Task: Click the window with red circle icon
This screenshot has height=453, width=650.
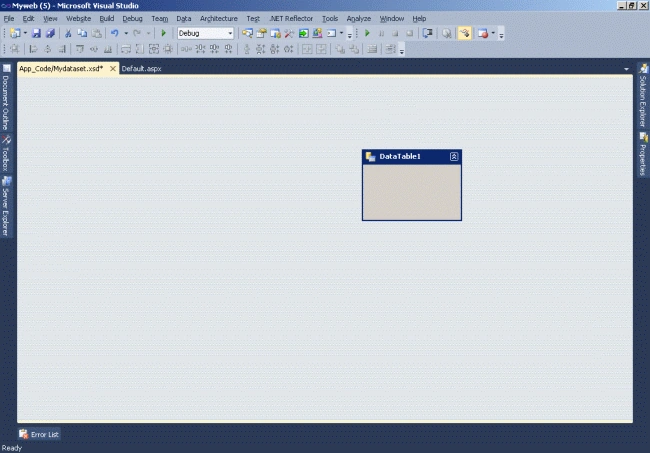Action: coord(483,33)
